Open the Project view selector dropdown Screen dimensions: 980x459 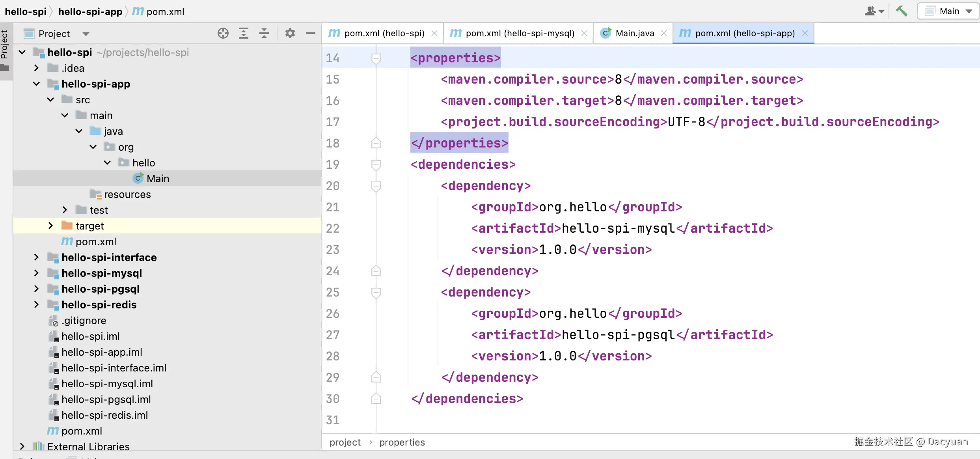pos(86,34)
